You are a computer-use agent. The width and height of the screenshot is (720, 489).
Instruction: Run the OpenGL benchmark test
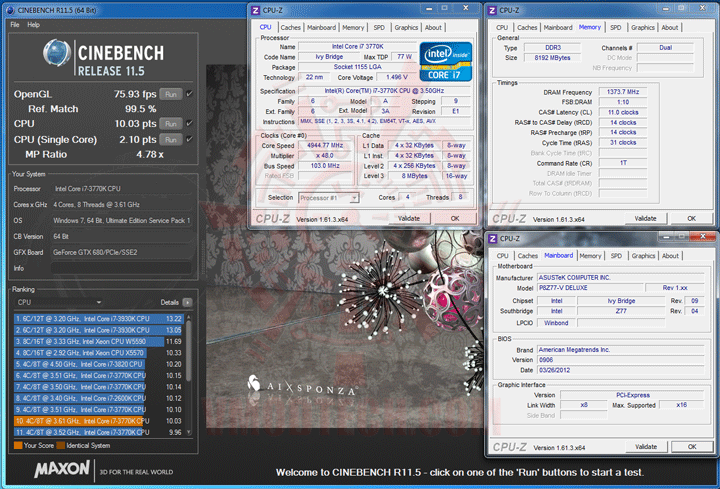pos(171,94)
